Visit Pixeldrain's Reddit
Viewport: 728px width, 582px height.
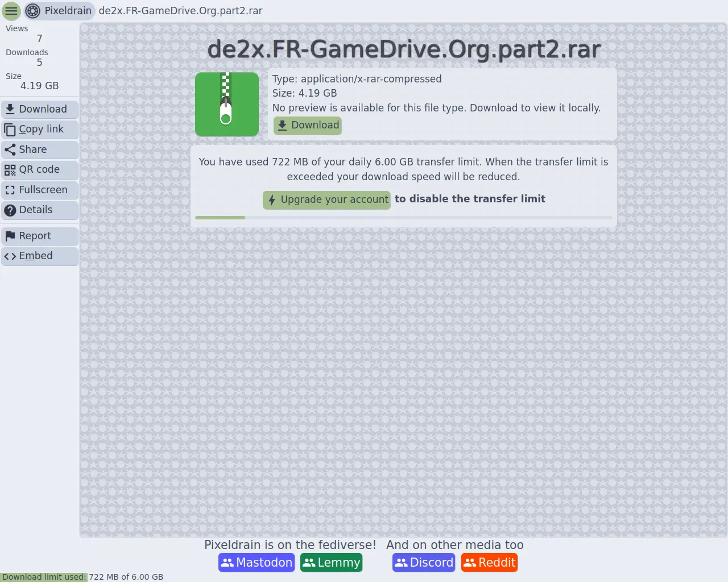point(490,563)
